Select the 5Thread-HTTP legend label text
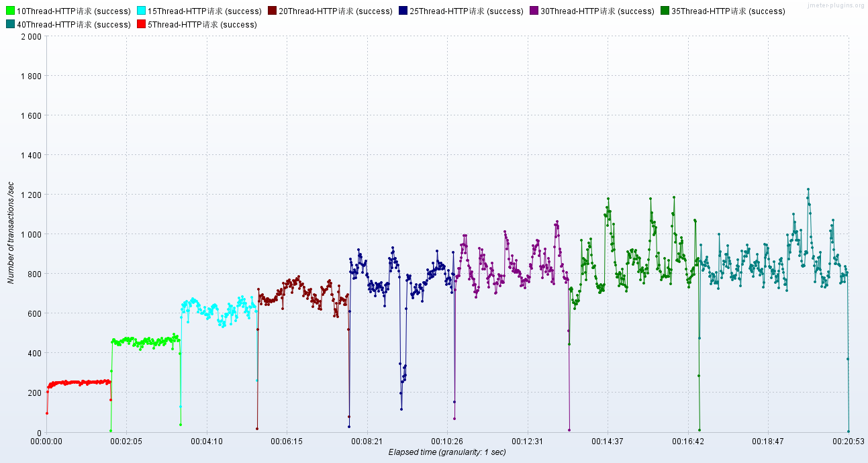Viewport: 868px width, 463px height. [x=202, y=25]
